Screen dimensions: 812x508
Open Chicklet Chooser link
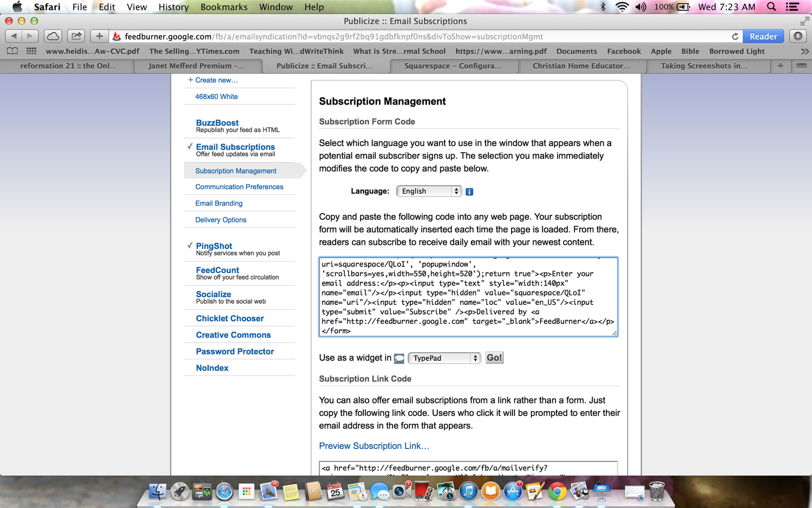point(230,318)
